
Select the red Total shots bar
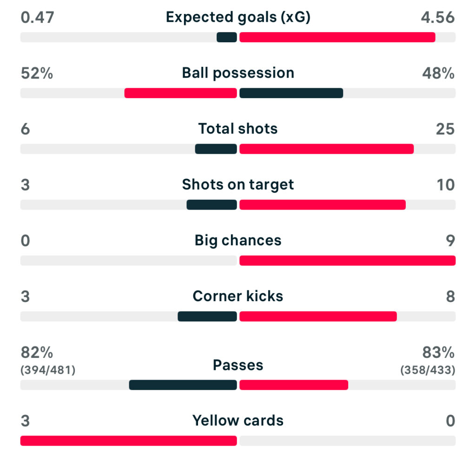pos(326,149)
